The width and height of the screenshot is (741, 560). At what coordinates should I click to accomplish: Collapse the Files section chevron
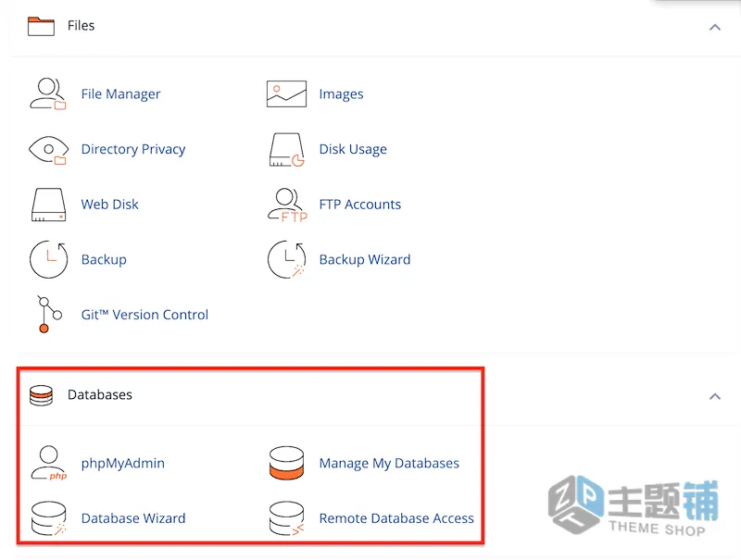tap(715, 28)
